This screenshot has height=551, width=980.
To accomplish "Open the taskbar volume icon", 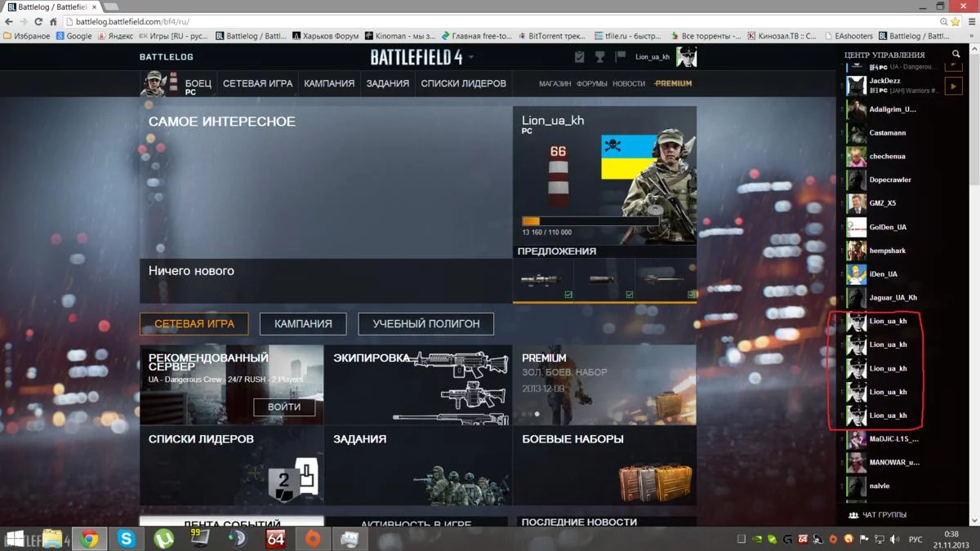I will tap(894, 539).
